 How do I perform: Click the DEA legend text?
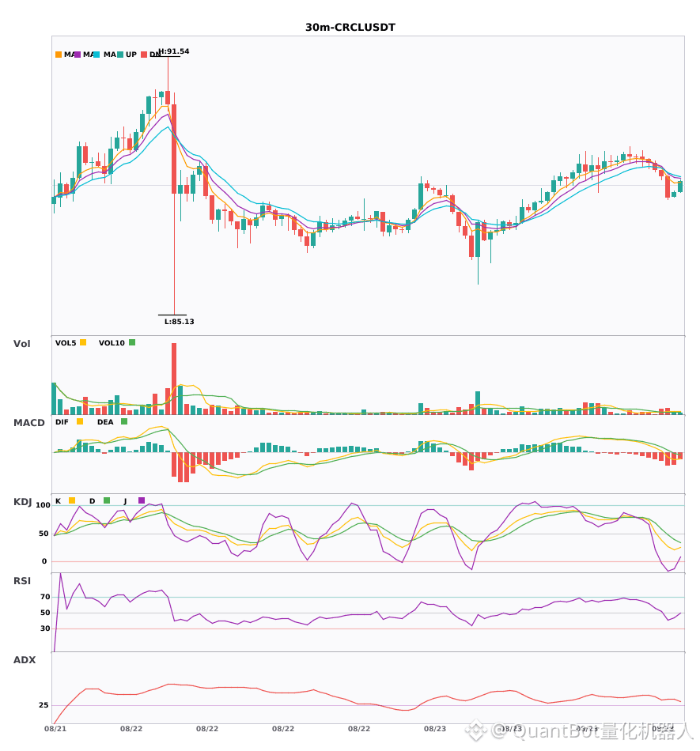105,422
